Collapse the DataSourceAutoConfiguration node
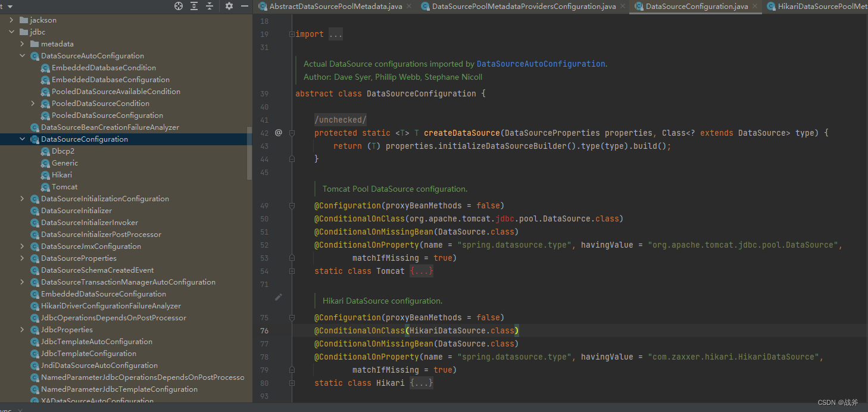 pyautogui.click(x=22, y=55)
